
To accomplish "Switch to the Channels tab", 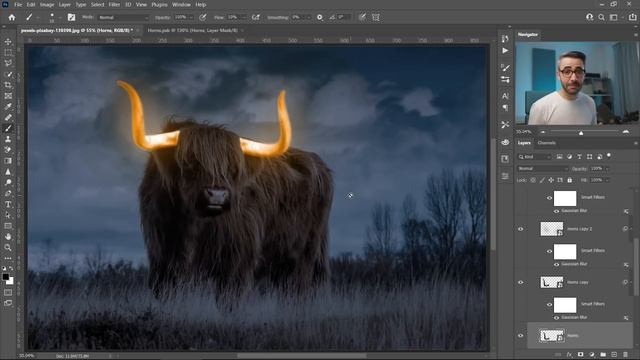I will click(x=547, y=143).
